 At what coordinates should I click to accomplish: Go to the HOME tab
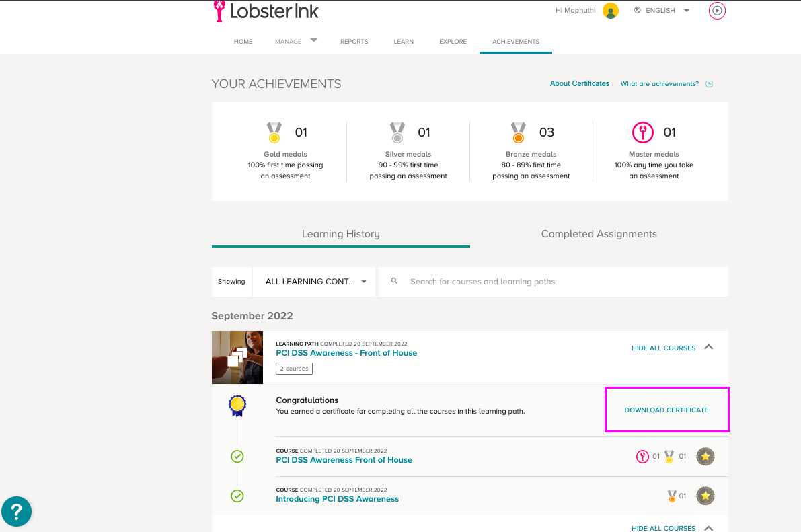tap(243, 42)
